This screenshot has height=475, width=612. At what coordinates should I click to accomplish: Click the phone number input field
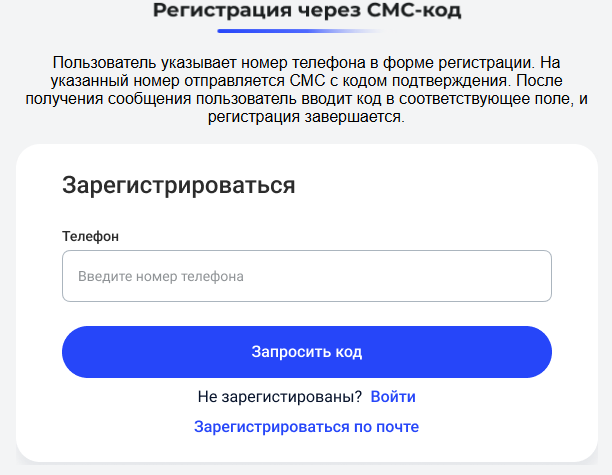(307, 276)
